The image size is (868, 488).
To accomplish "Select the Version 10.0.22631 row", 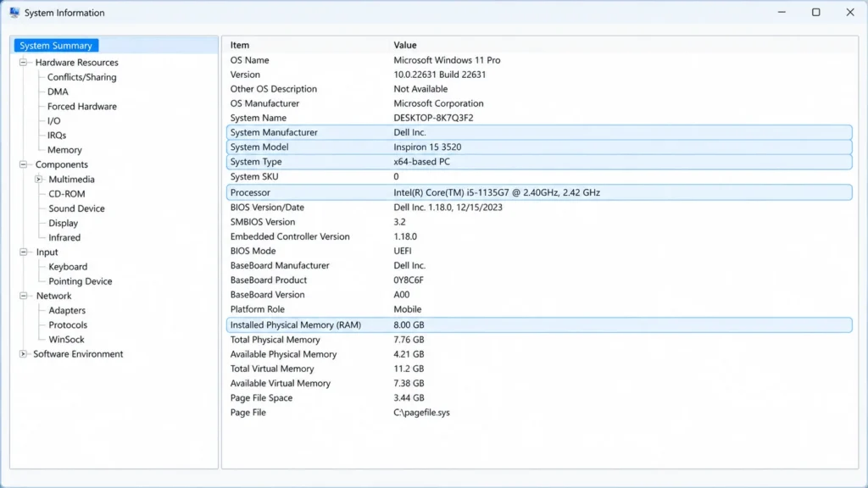I will (539, 75).
